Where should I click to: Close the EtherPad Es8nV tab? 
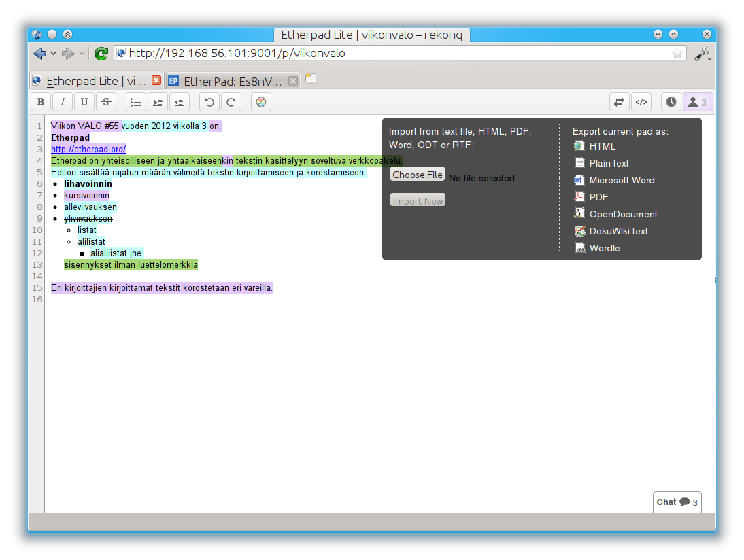[293, 81]
